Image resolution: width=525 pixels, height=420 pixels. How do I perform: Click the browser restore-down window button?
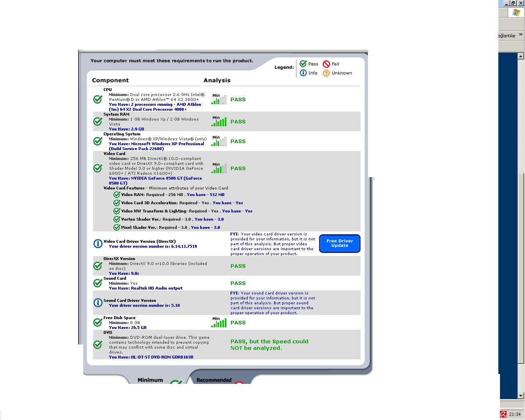[513, 3]
